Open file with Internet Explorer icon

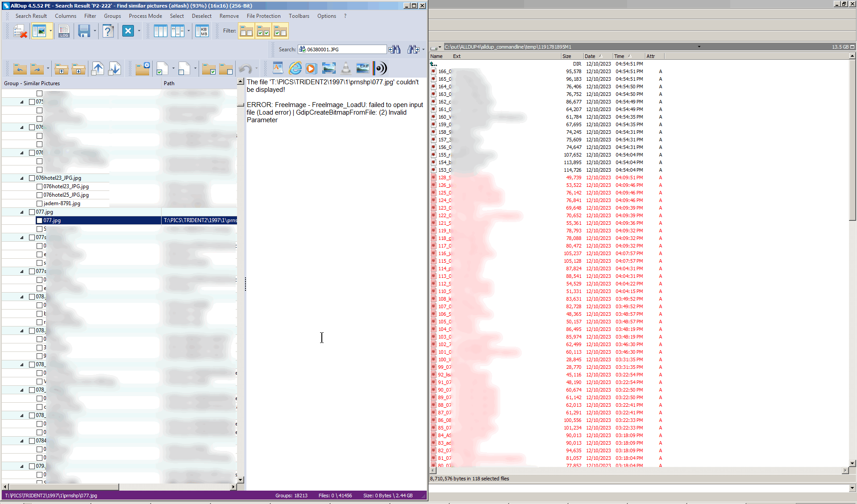coord(295,68)
